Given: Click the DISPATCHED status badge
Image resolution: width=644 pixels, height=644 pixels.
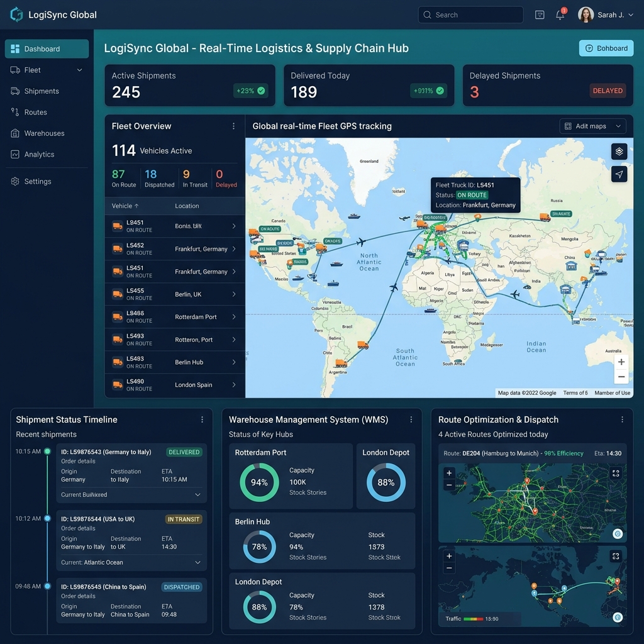Looking at the screenshot, I should pos(182,587).
